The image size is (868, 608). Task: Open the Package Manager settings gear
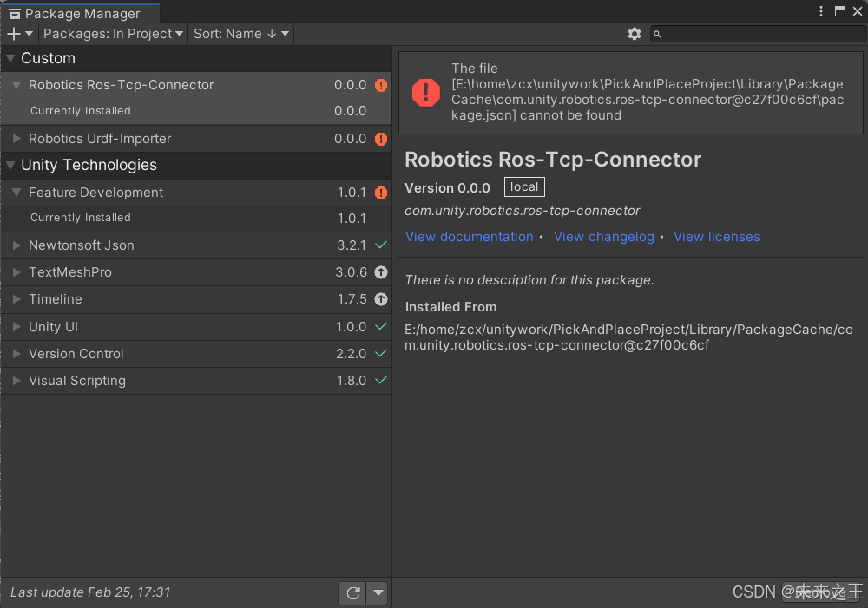click(635, 34)
